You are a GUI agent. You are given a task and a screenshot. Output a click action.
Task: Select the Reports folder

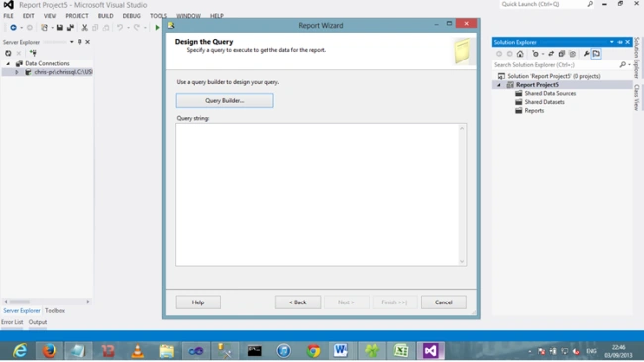534,111
